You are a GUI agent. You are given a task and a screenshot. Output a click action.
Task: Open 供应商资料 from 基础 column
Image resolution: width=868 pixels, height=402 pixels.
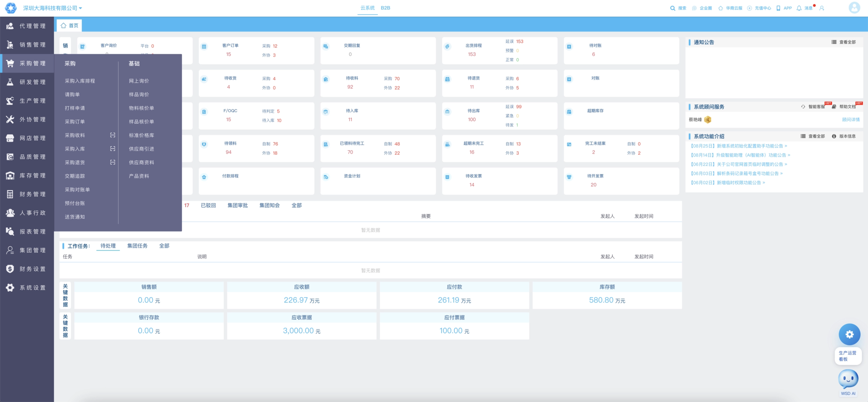point(142,163)
